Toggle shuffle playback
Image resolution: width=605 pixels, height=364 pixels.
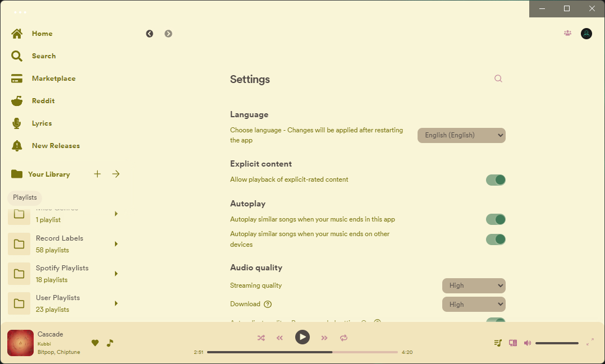261,338
